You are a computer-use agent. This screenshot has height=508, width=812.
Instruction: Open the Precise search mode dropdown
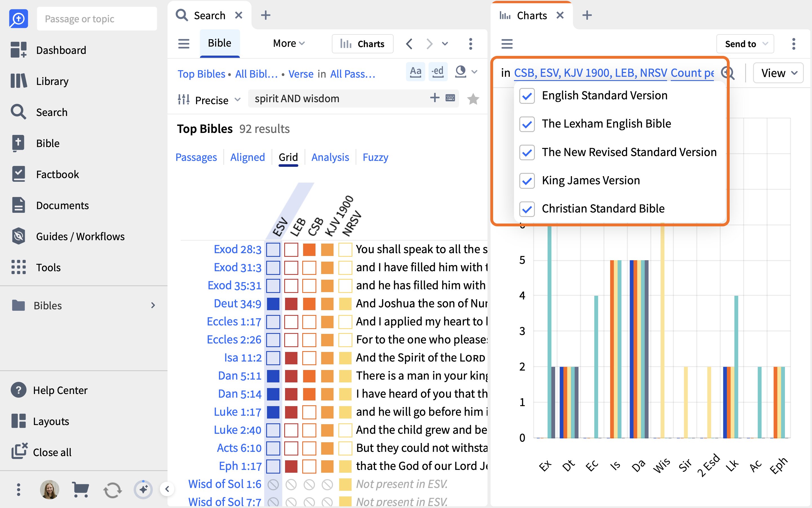(209, 100)
